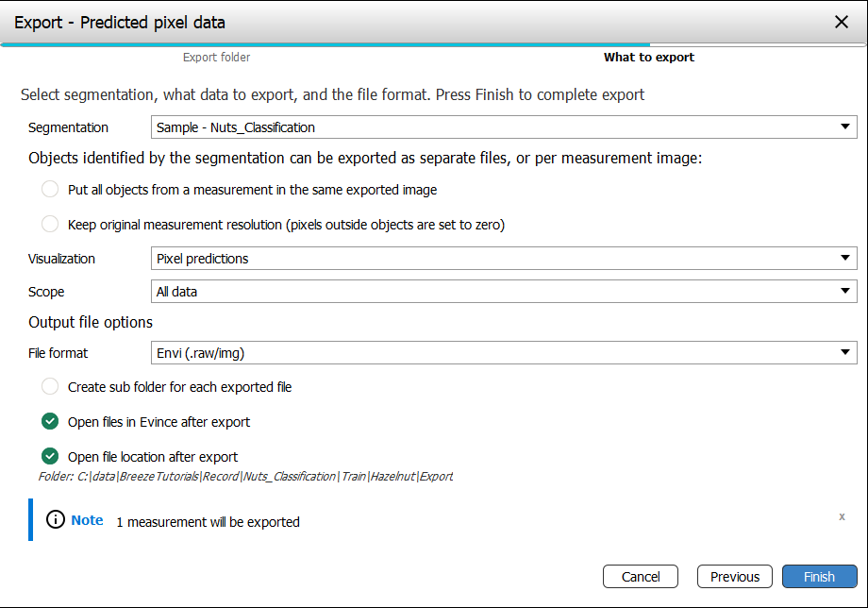Click the Segmentation dropdown arrow

pyautogui.click(x=845, y=127)
